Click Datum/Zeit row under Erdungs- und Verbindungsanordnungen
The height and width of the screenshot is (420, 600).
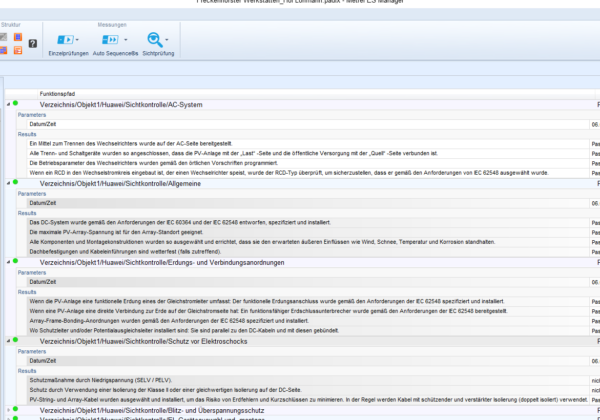point(308,282)
